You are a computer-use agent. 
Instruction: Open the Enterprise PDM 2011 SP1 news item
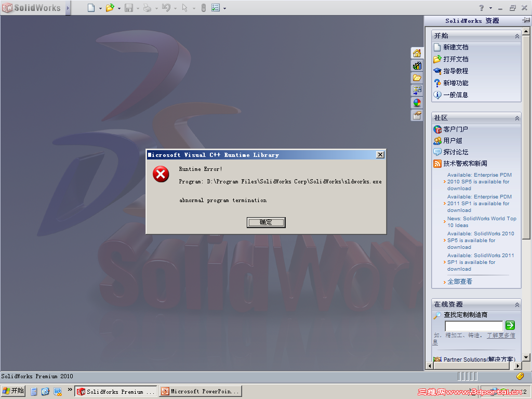pyautogui.click(x=479, y=203)
